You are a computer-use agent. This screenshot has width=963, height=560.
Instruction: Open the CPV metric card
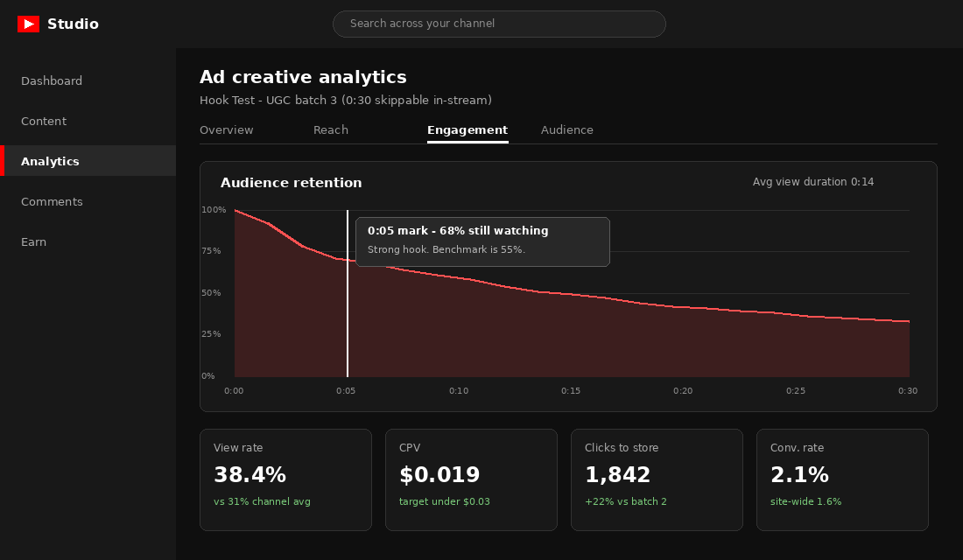(x=471, y=479)
